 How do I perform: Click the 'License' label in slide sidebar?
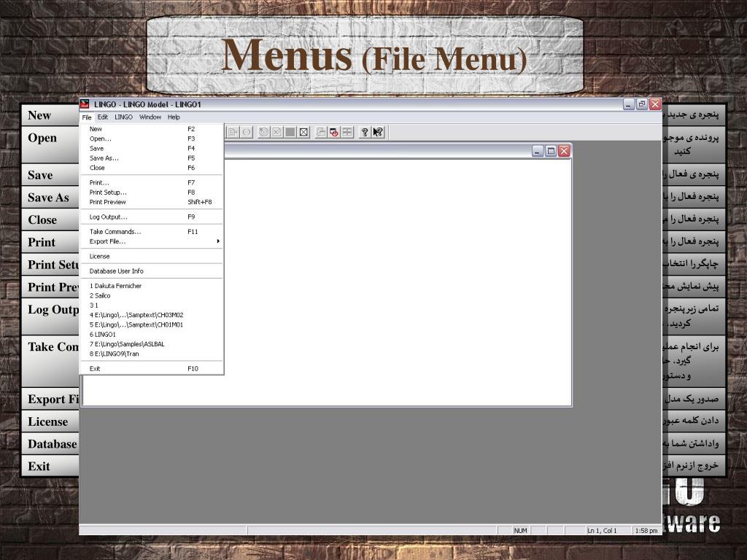click(x=47, y=421)
